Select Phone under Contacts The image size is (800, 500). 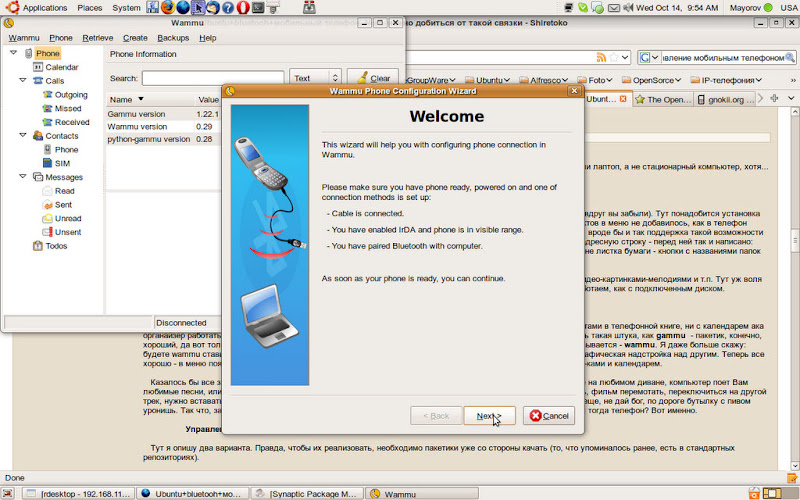pos(66,149)
